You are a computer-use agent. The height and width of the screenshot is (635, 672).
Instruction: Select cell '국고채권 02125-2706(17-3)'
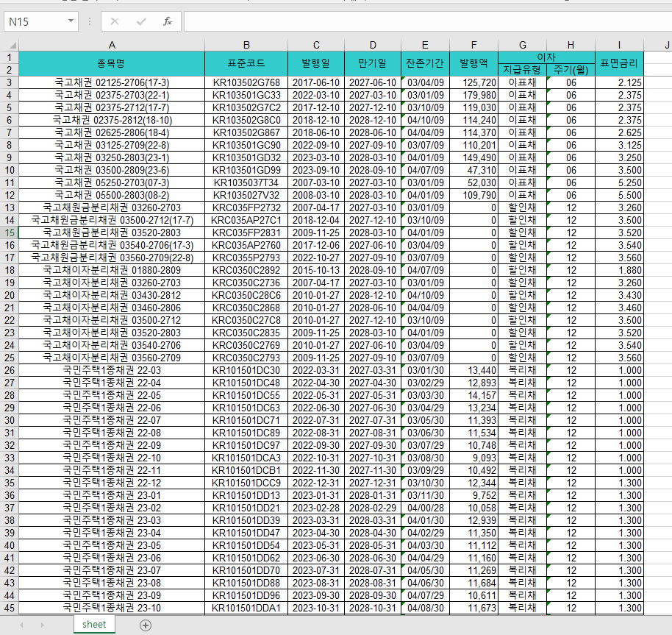[x=112, y=82]
